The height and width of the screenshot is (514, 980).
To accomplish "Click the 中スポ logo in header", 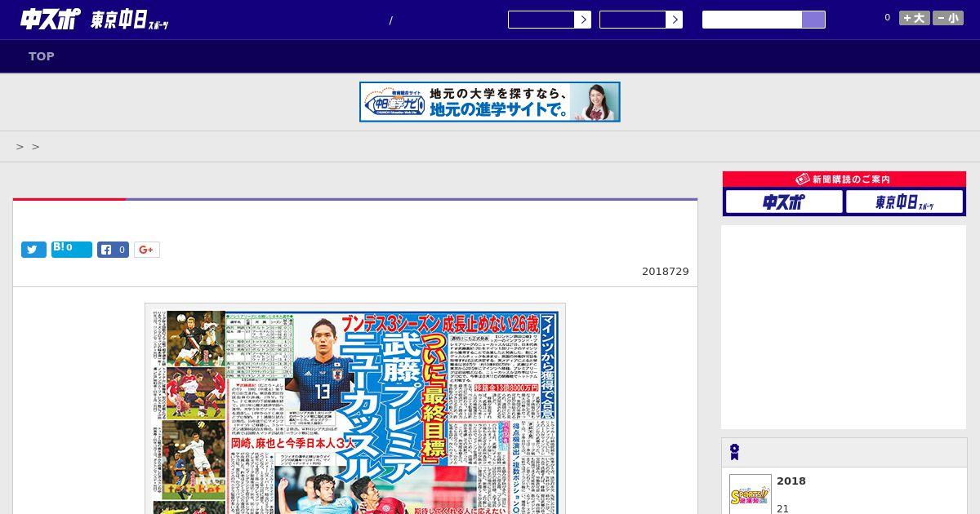I will pos(51,20).
